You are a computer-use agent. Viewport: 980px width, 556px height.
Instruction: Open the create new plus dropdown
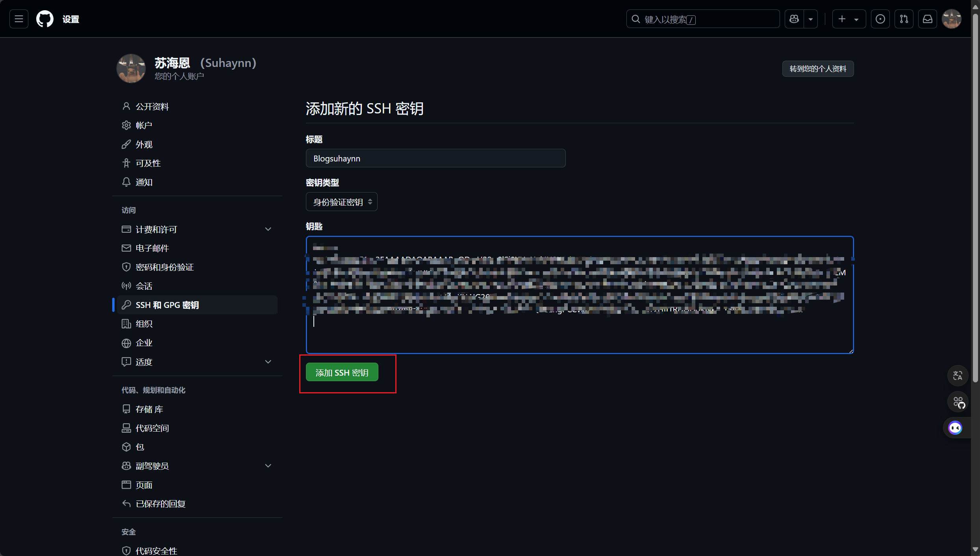848,19
